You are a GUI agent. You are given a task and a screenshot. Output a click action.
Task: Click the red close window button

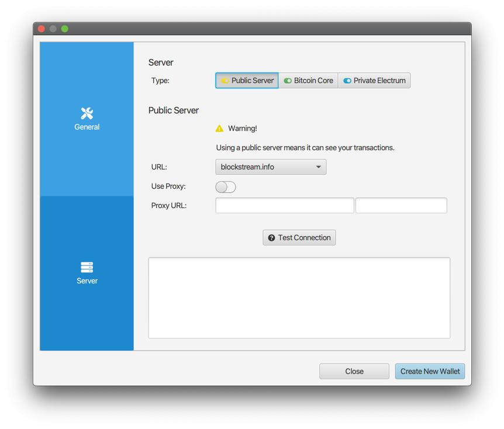(42, 29)
